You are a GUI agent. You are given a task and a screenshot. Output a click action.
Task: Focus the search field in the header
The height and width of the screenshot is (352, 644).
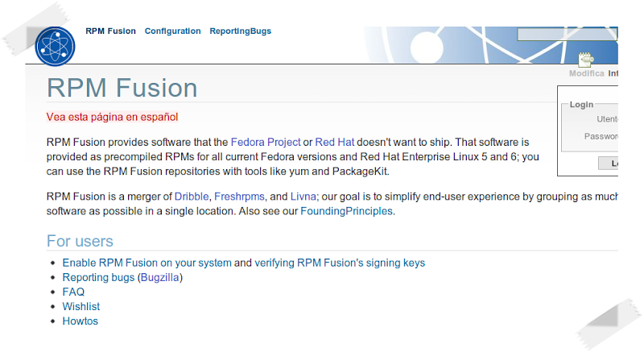(x=567, y=35)
